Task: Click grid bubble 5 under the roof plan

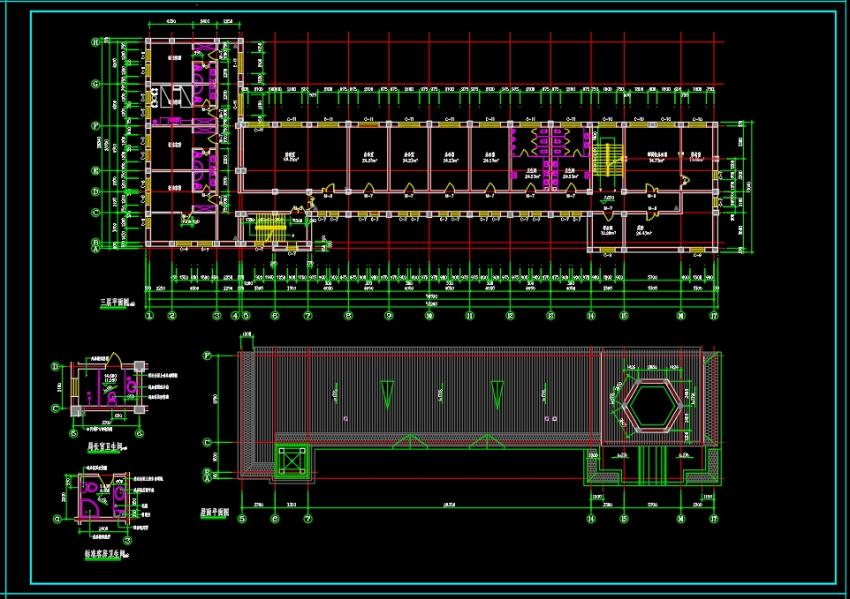Action: 242,519
